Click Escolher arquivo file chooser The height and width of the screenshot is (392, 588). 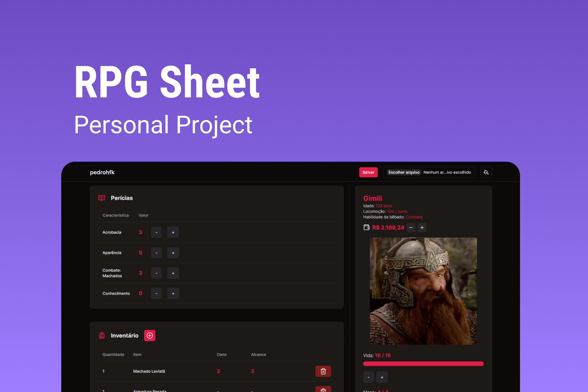click(404, 172)
